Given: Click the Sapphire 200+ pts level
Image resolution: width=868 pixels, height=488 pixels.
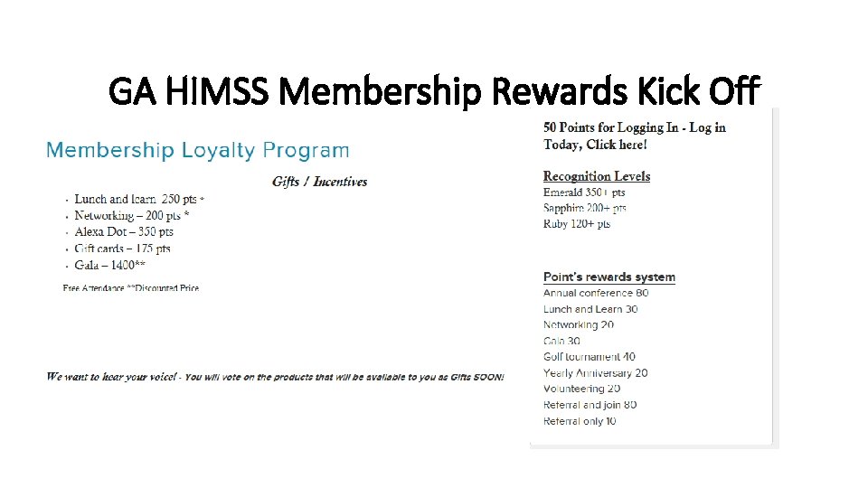Looking at the screenshot, I should tap(585, 209).
